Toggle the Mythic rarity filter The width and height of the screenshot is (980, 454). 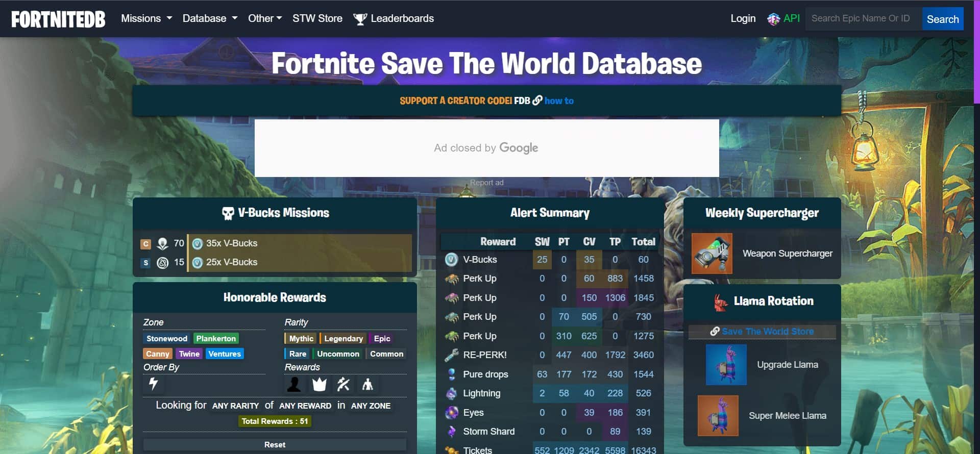301,339
